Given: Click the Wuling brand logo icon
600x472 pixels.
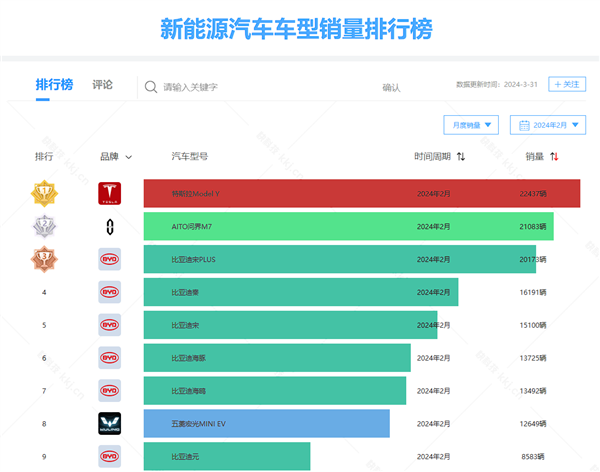Looking at the screenshot, I should pos(109,424).
